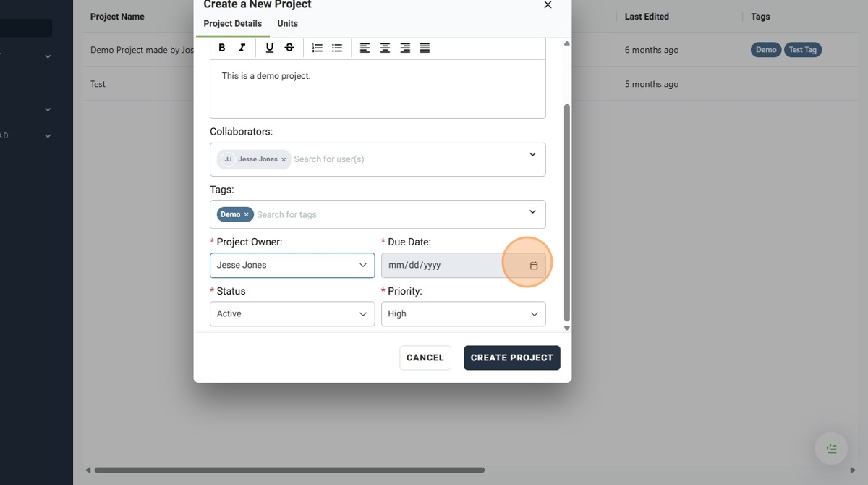Click the 5 months ago cell
868x485 pixels.
tap(652, 84)
